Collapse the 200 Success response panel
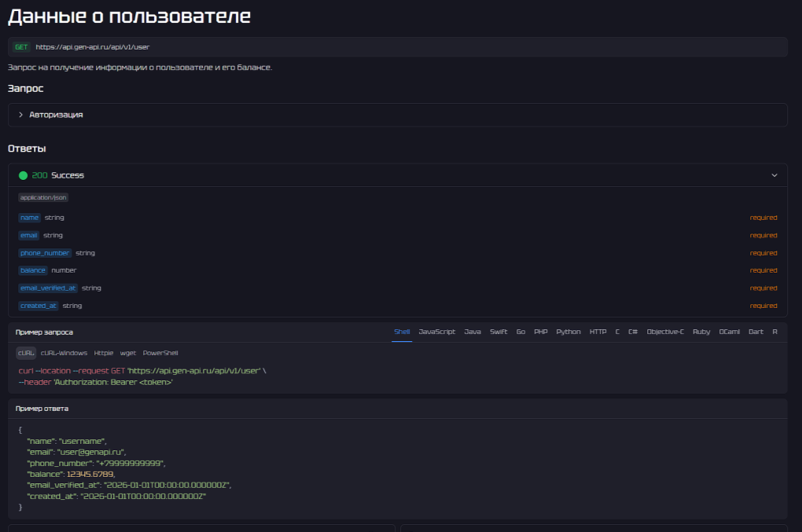The height and width of the screenshot is (532, 802). (774, 175)
